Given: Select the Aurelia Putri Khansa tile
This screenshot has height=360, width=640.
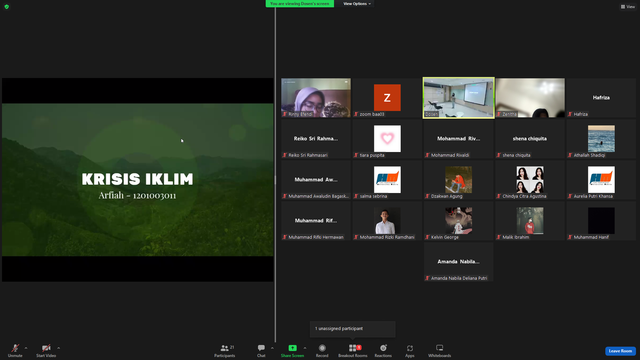Looking at the screenshot, I should point(601,180).
